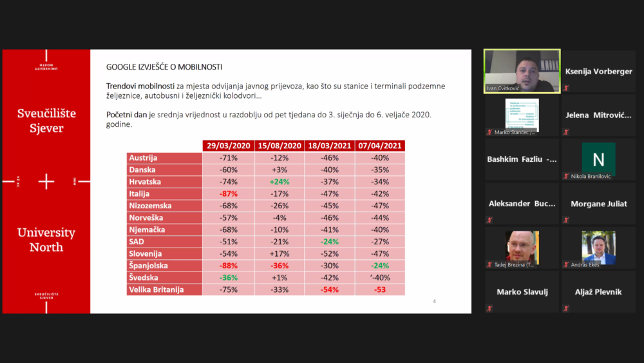Select Marko Stančec's participant tile
The image size is (644, 363).
[522, 115]
